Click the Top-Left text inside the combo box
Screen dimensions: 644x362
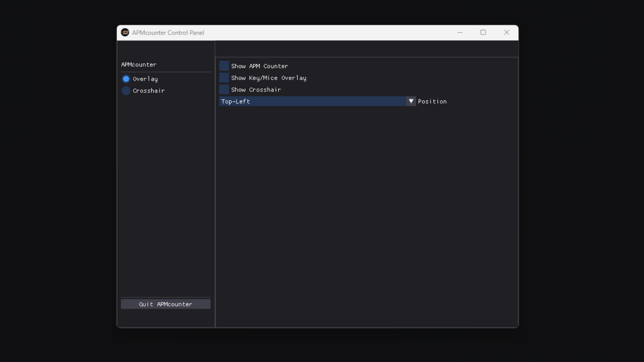235,101
